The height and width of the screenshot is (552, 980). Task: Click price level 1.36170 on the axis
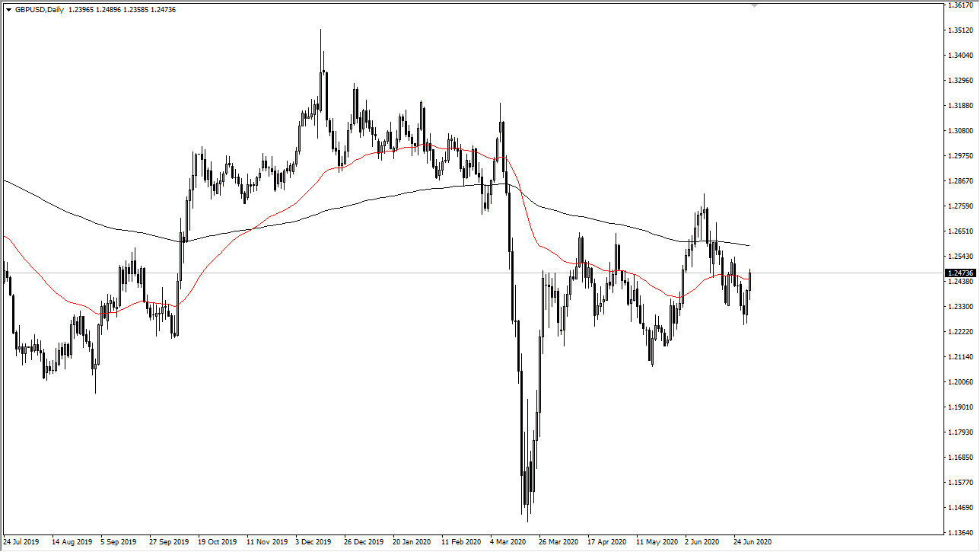click(x=960, y=5)
